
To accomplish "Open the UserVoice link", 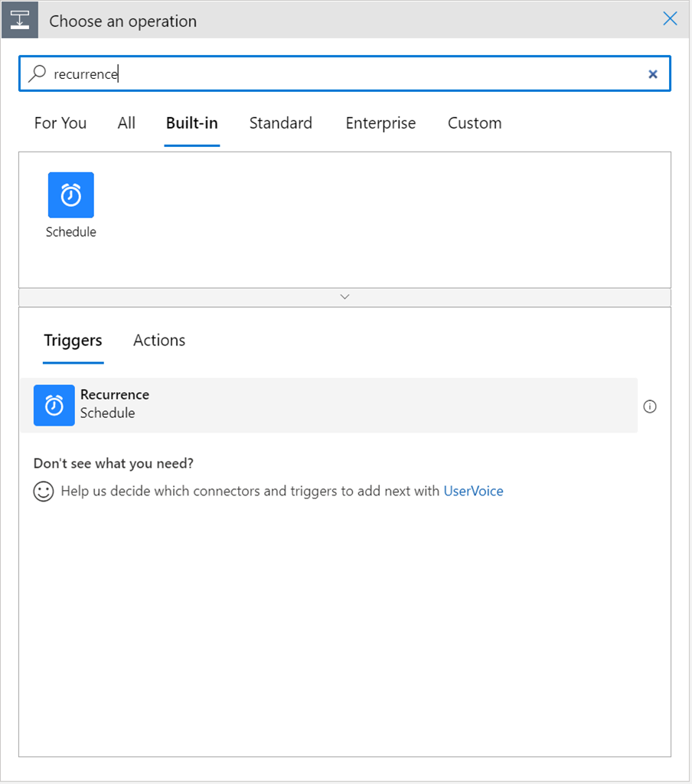I will (x=473, y=492).
